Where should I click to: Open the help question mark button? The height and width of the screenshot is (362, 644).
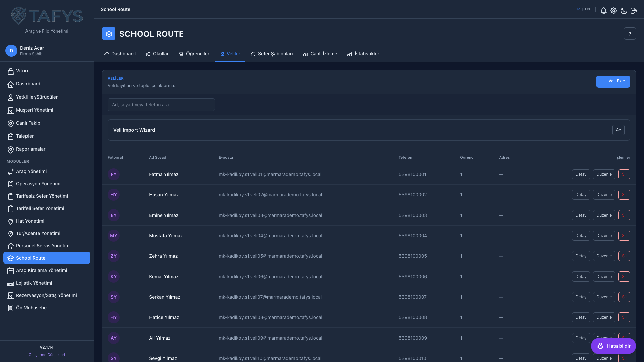(x=630, y=34)
